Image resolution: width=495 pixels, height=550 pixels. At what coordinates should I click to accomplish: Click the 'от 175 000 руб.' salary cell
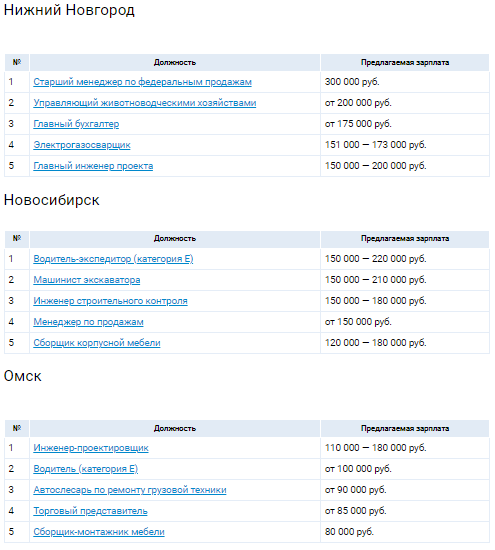coord(405,124)
